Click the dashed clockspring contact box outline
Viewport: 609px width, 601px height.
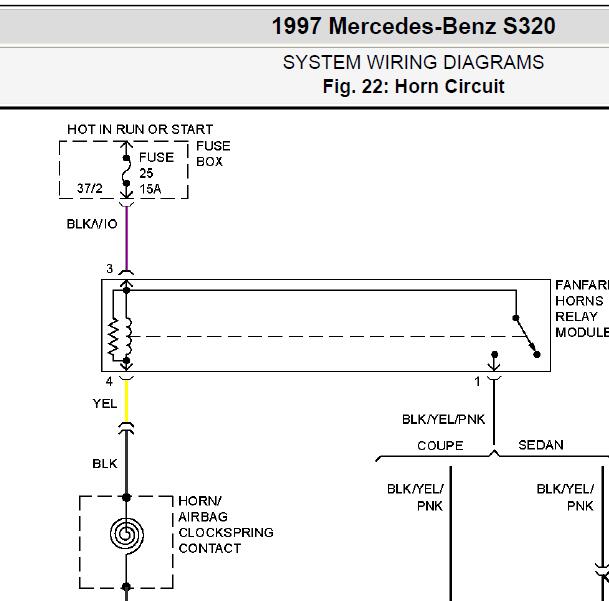126,542
